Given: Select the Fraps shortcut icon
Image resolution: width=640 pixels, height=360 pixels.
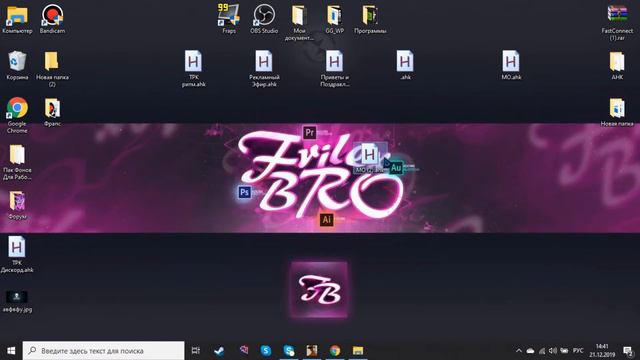Looking at the screenshot, I should 229,19.
